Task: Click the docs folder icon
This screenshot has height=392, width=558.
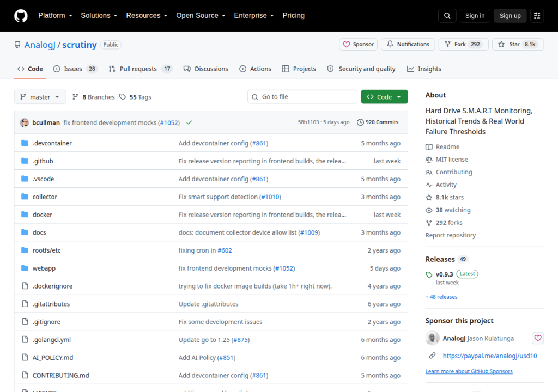Action: tap(25, 232)
